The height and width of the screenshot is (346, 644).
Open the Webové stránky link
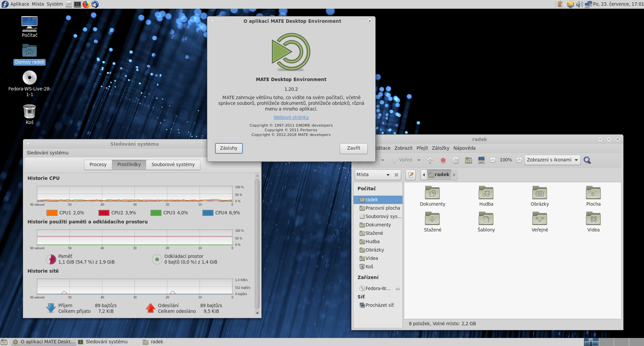pos(291,117)
